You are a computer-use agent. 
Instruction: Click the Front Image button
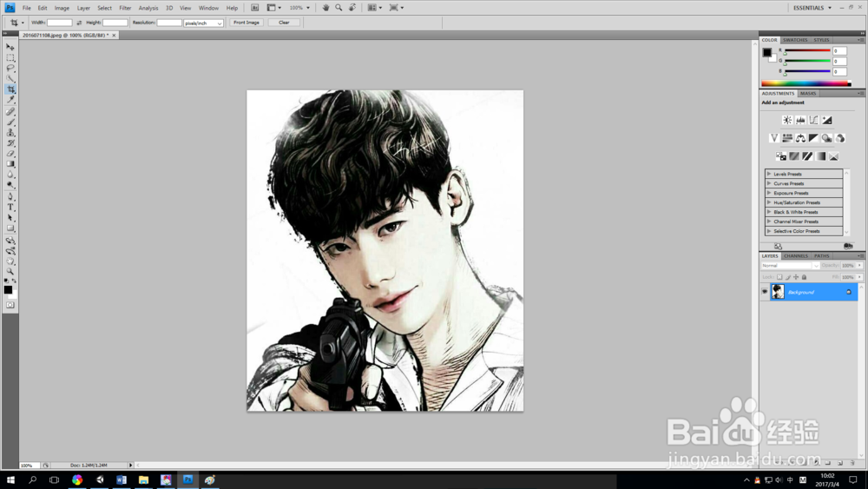tap(247, 23)
